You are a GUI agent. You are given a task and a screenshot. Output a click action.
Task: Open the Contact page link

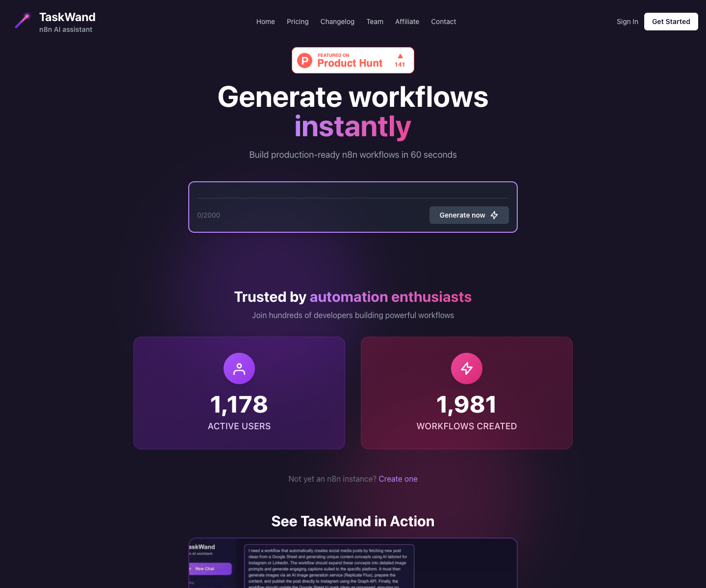(444, 22)
